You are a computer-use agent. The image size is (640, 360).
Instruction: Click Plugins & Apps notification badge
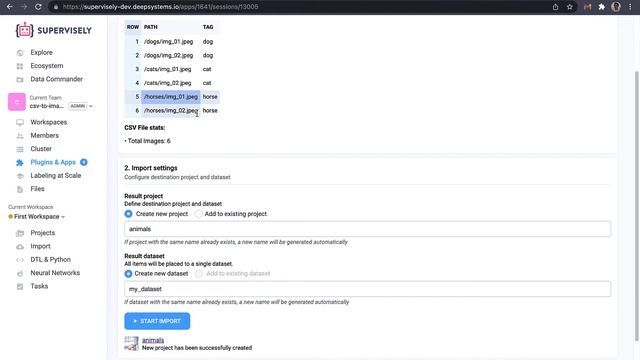[x=84, y=162]
